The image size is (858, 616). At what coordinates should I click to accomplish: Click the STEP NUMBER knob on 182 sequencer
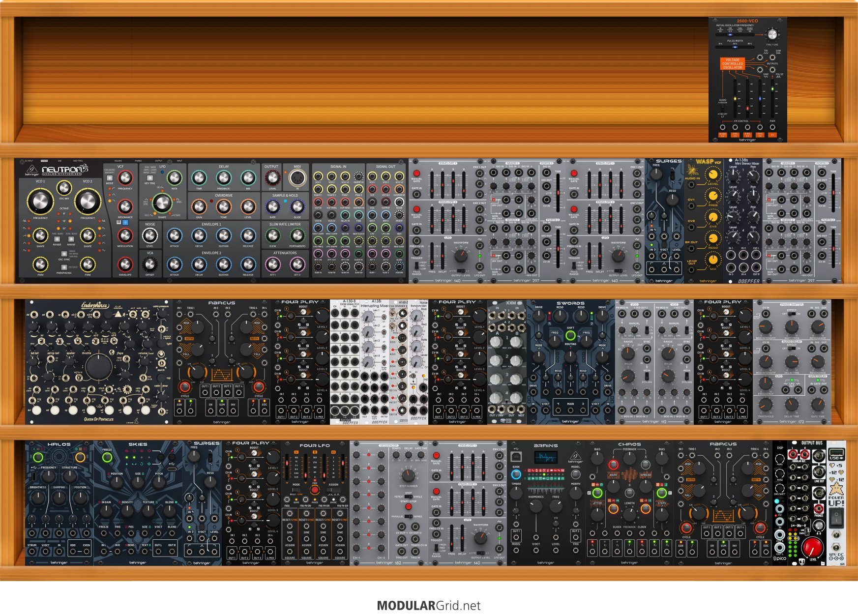click(408, 475)
